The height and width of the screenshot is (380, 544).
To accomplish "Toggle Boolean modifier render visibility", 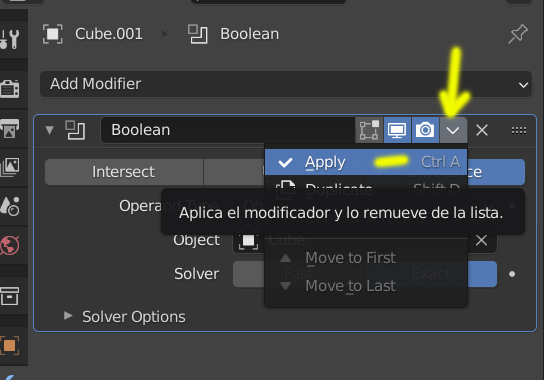I will click(425, 130).
